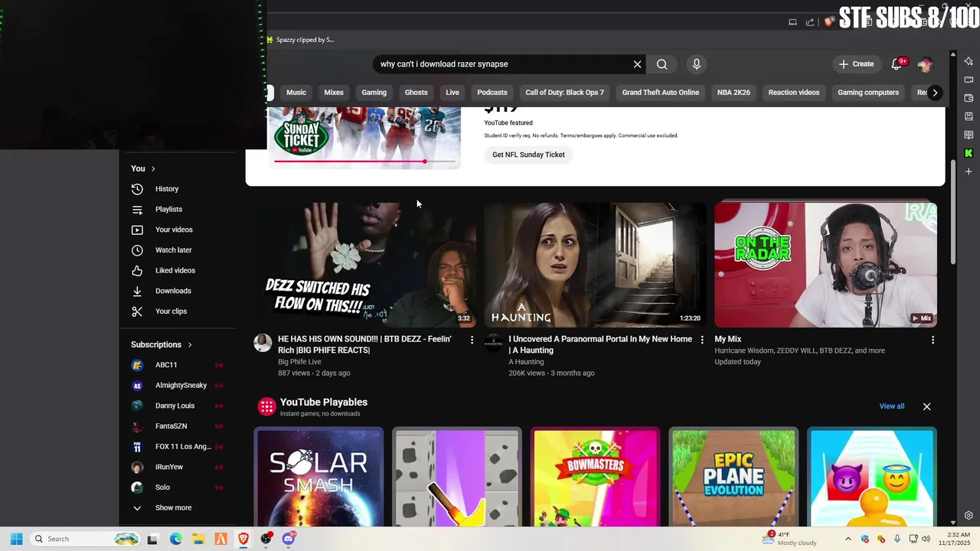Image resolution: width=980 pixels, height=551 pixels.
Task: Open Reading list icon in Brave sidebar
Action: coord(969,135)
